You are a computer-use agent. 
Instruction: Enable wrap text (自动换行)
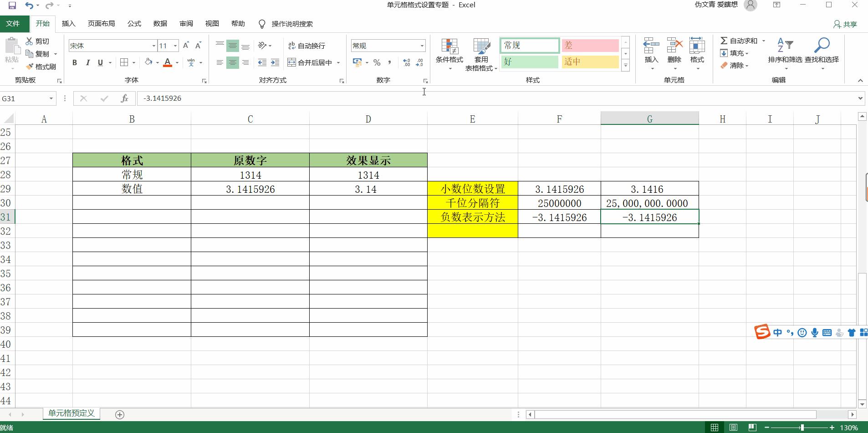(306, 45)
